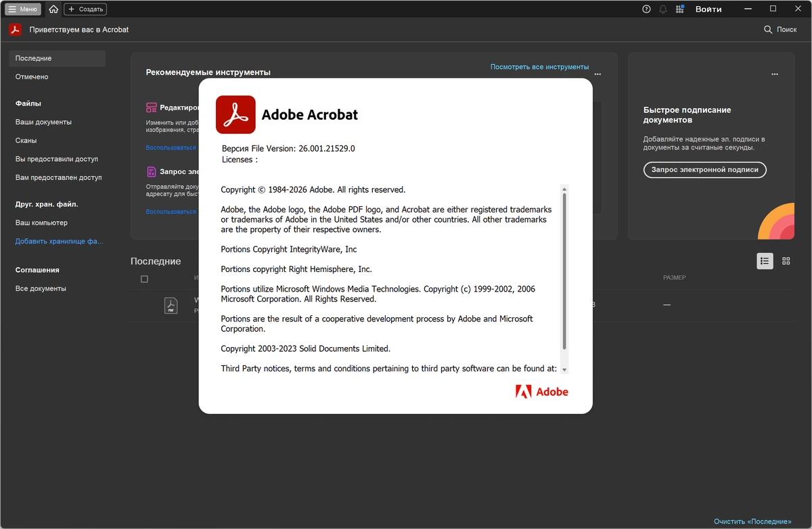This screenshot has height=529, width=812.
Task: Minimize the Acrobat window
Action: 748,9
